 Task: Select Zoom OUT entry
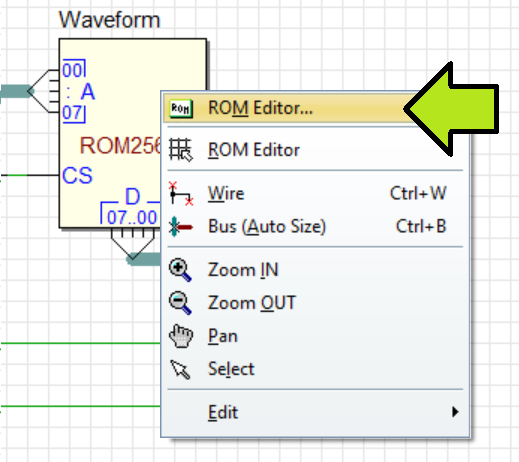tap(315, 303)
